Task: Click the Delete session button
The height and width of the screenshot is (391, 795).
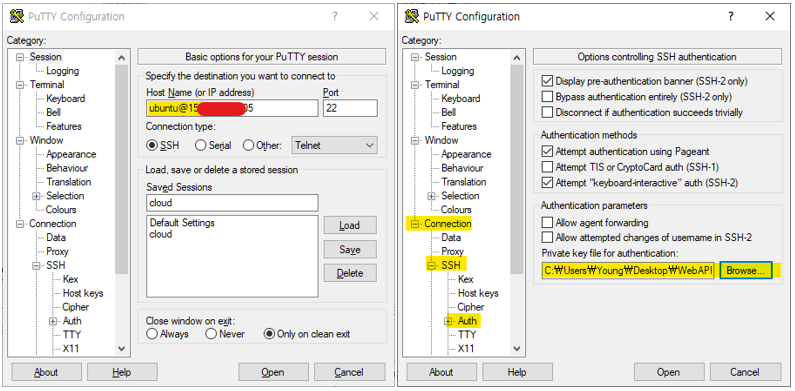Action: 350,273
